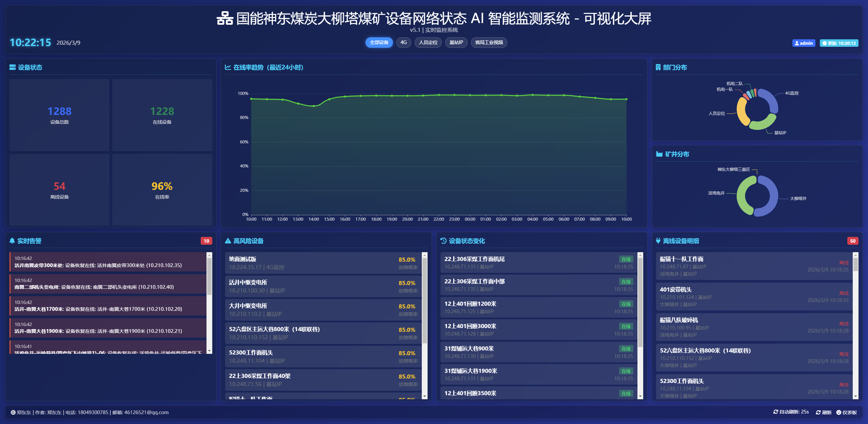Switch to the 人员定位 filter tab
This screenshot has height=424, width=868.
[428, 42]
